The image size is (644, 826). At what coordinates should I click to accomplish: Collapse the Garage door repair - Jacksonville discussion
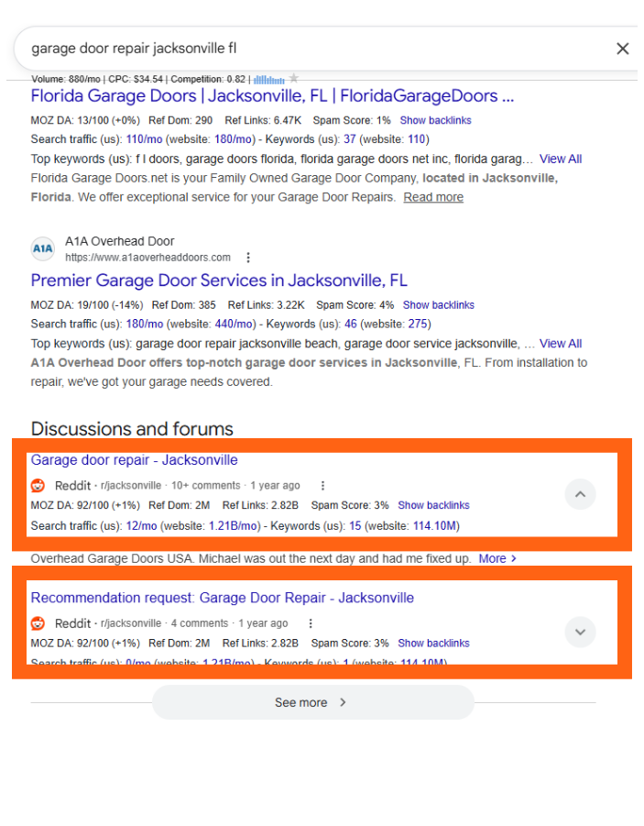click(580, 494)
